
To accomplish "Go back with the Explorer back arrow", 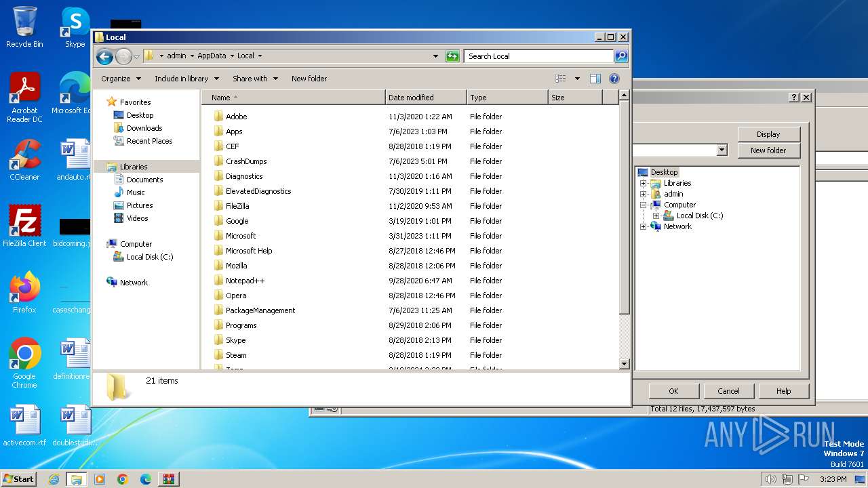I will [104, 56].
